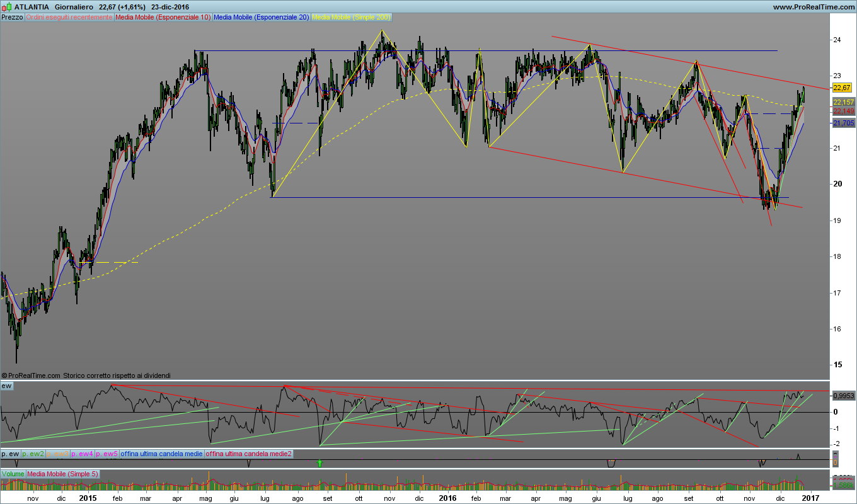The height and width of the screenshot is (504, 857).
Task: Click the p. ew indicator label
Action: coord(10,454)
